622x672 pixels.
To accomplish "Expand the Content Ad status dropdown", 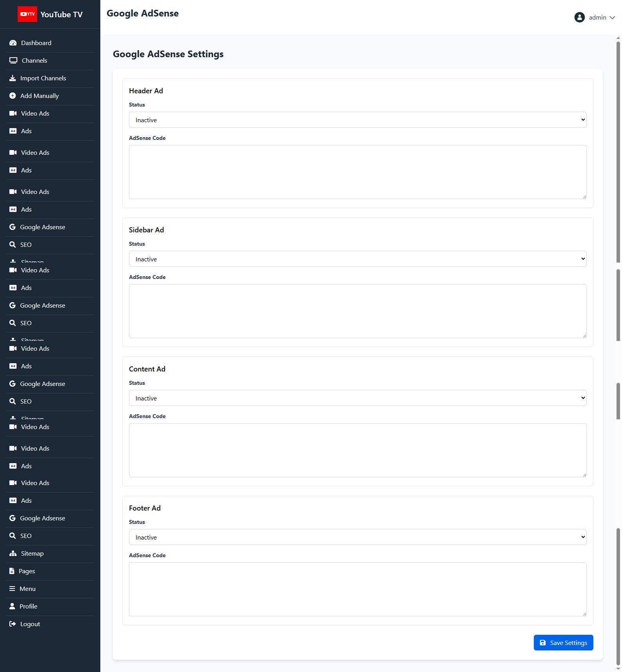I will 357,398.
